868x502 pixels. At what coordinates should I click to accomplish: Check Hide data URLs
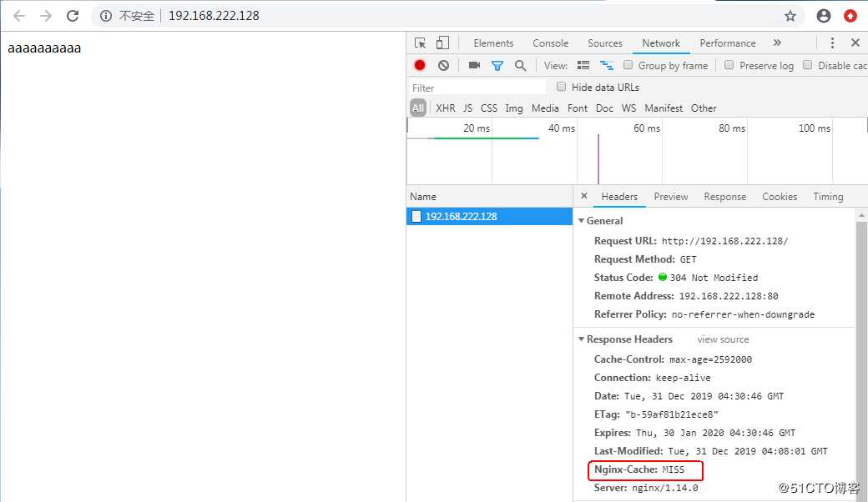pos(562,86)
